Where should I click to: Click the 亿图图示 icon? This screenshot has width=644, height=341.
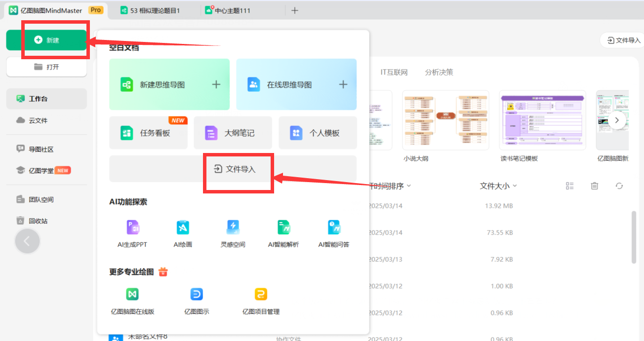click(197, 294)
